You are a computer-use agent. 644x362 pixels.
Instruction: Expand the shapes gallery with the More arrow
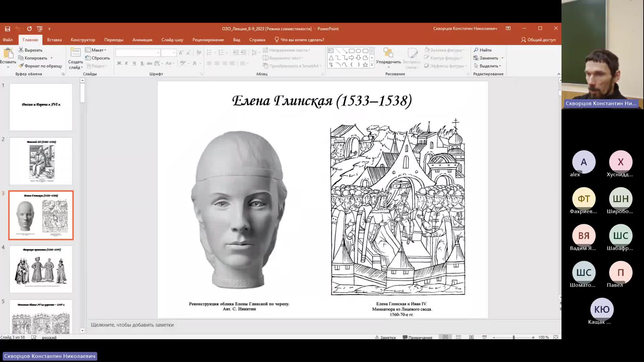click(372, 65)
